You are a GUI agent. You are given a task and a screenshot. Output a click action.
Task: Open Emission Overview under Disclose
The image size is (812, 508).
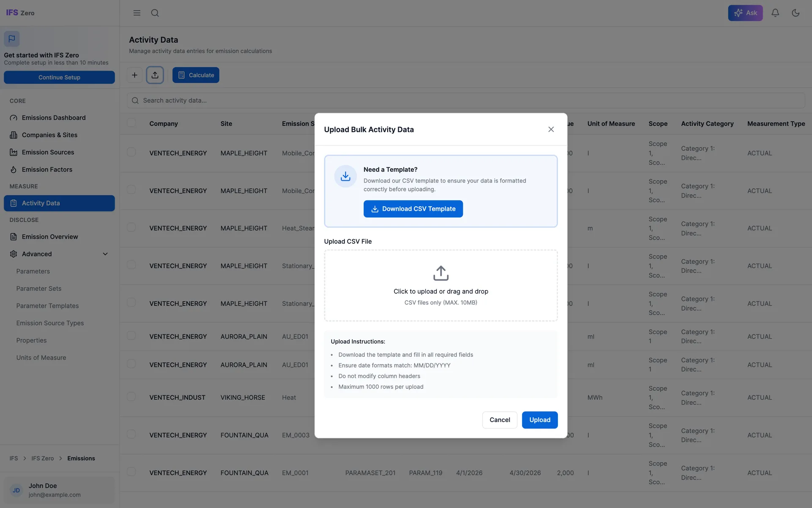(x=49, y=236)
